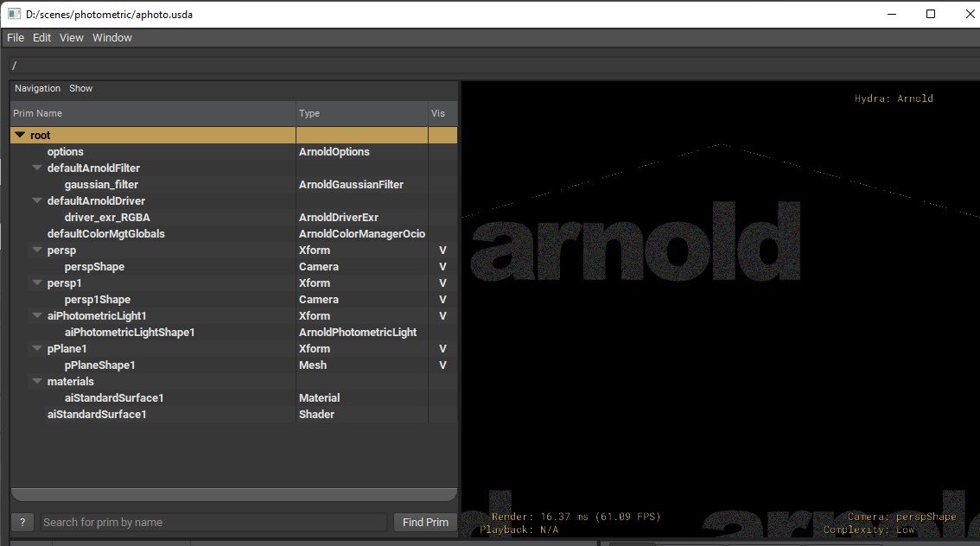Click the Playback: N/A readout
This screenshot has height=546, width=980.
tap(519, 530)
